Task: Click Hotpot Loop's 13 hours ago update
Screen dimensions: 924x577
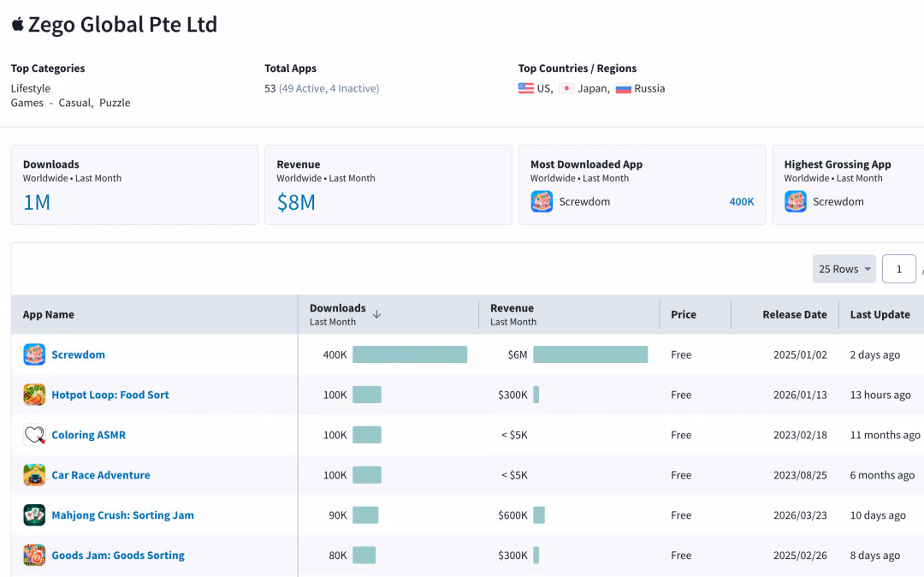Action: tap(880, 395)
